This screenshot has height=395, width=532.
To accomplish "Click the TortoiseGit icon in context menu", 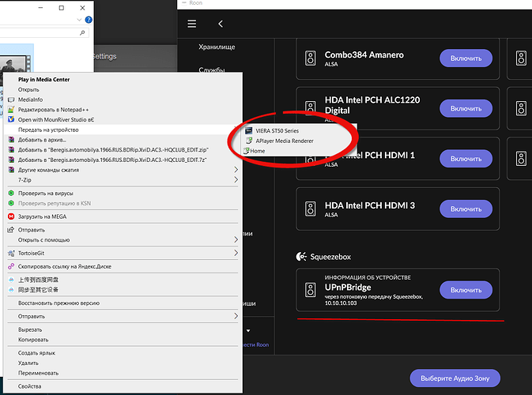I will (x=11, y=253).
